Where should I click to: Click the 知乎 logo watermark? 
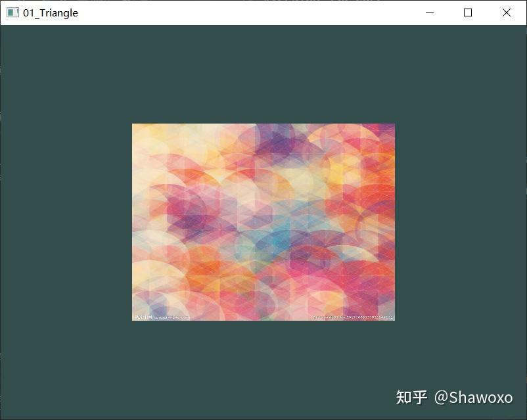pyautogui.click(x=414, y=398)
